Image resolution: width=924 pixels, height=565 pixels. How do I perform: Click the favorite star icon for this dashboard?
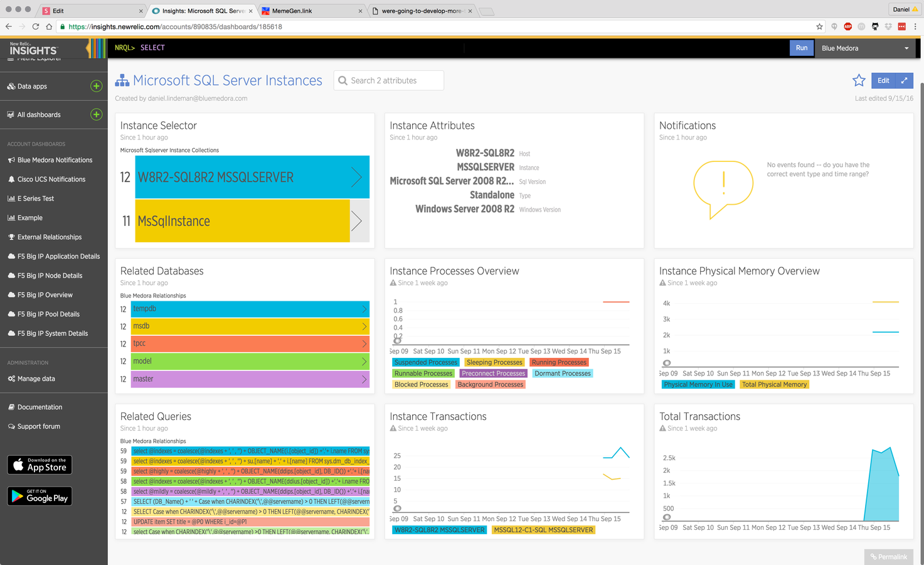click(859, 80)
